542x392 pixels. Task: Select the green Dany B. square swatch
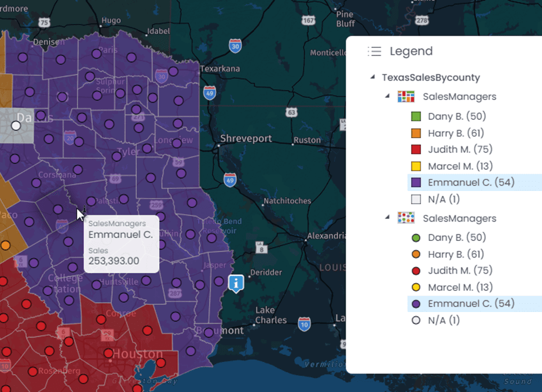click(416, 117)
